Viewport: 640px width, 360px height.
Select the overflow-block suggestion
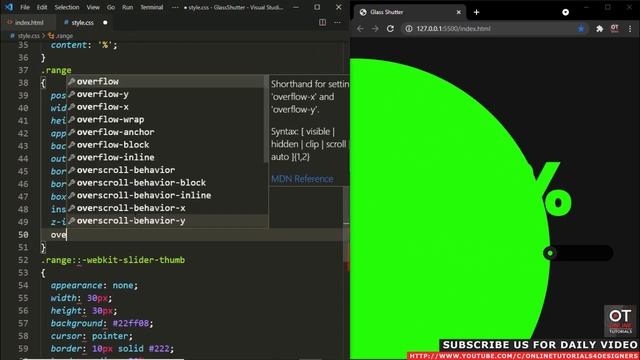tap(167, 144)
